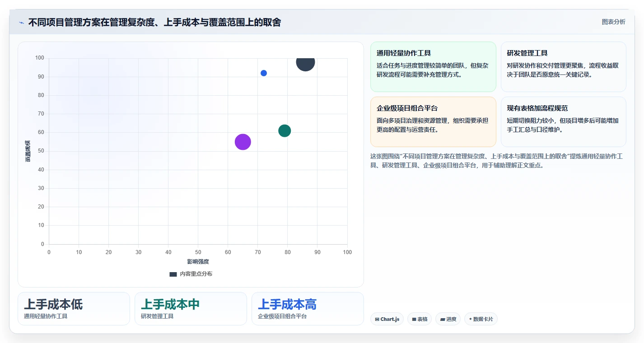The height and width of the screenshot is (343, 644).
Task: Open the 通用轻量协作工具 description card
Action: (433, 67)
